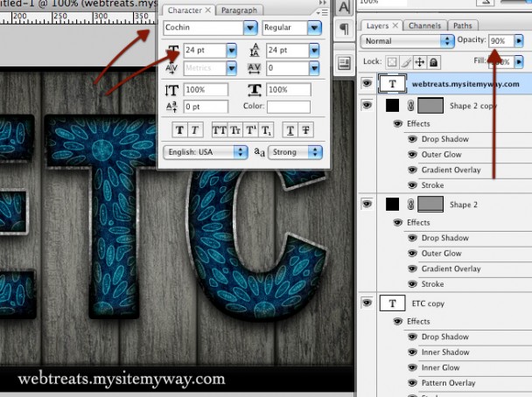
Task: Hide Stroke effect on Shape 2 copy
Action: pos(412,185)
